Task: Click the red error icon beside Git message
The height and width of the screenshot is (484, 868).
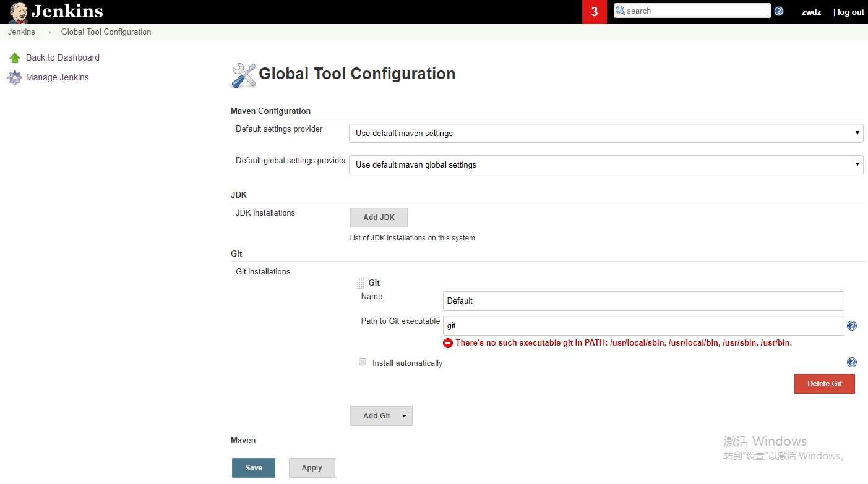Action: 448,343
